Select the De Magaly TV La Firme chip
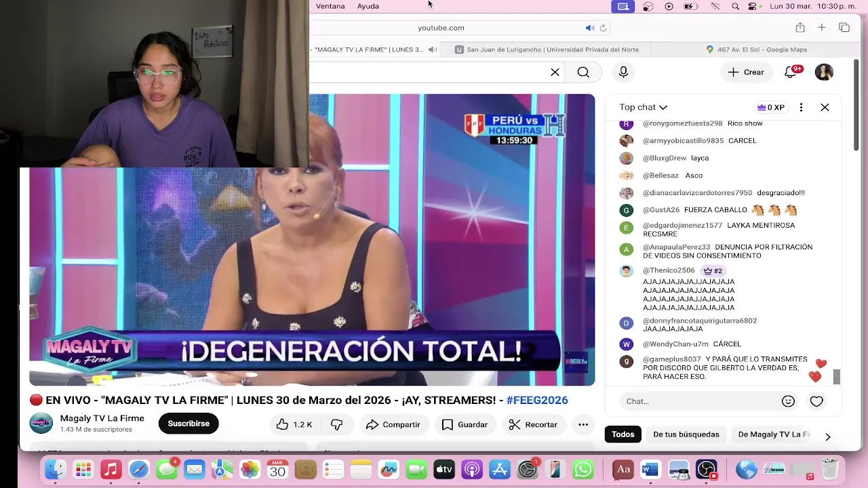The height and width of the screenshot is (488, 868). click(774, 434)
